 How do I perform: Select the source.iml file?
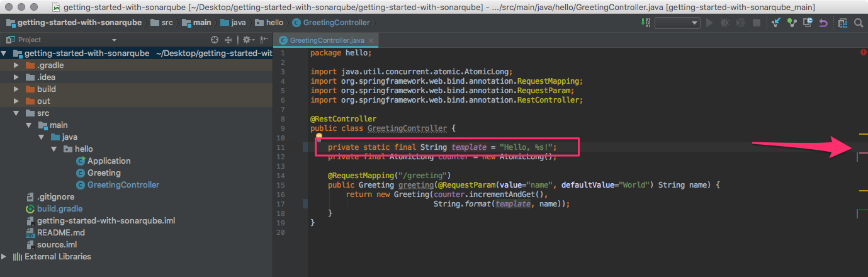click(51, 245)
